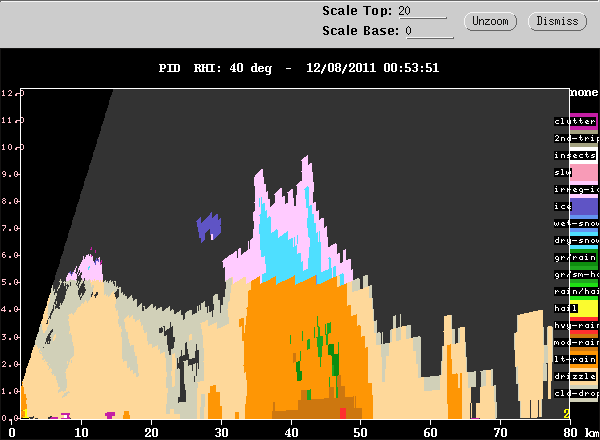Click the 2nd-trip legend label
The width and height of the screenshot is (600, 440).
click(x=576, y=138)
